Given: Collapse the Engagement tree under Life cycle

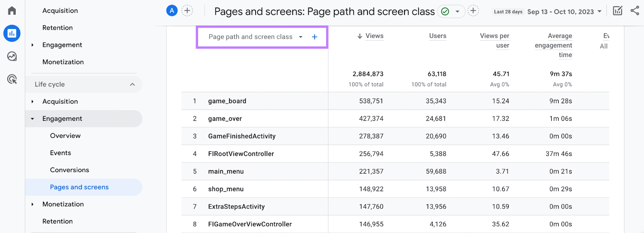Looking at the screenshot, I should click(33, 119).
